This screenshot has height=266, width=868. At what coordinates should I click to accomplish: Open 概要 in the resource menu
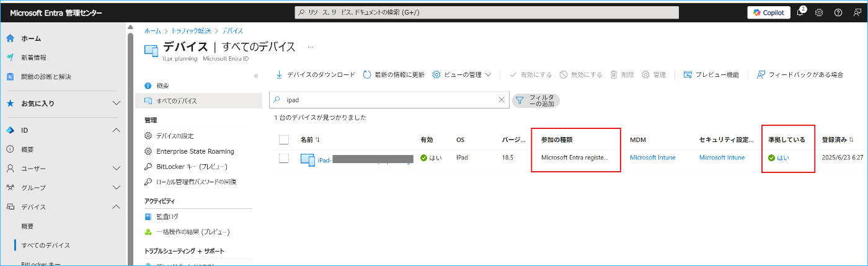(162, 86)
